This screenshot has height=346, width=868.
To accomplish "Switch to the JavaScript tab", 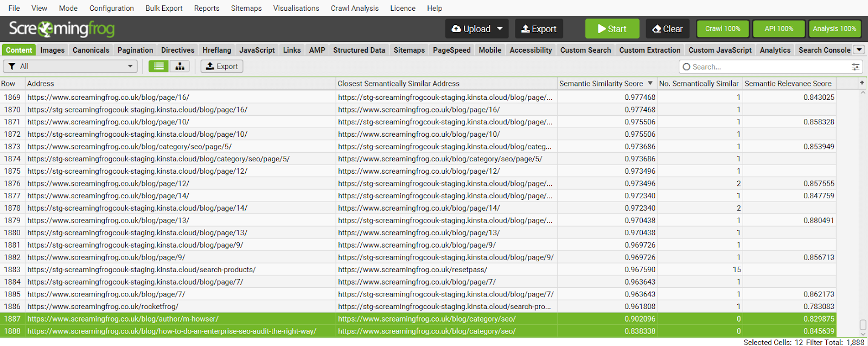I will (257, 50).
